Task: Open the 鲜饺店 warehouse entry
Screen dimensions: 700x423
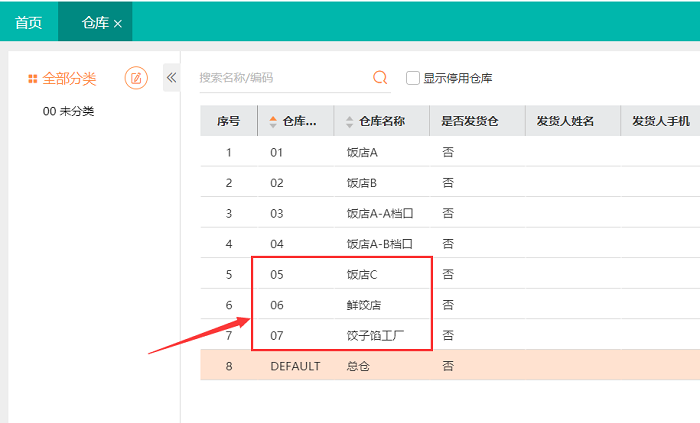Action: [x=364, y=305]
